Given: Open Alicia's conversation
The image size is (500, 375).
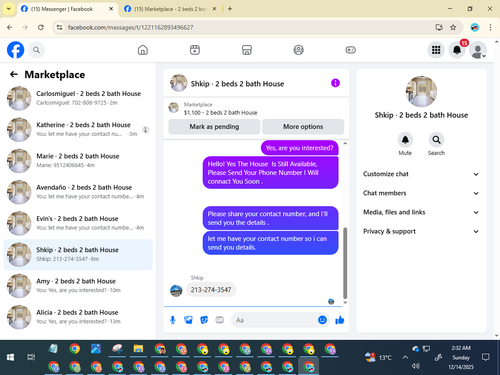Looking at the screenshot, I should pos(78,317).
